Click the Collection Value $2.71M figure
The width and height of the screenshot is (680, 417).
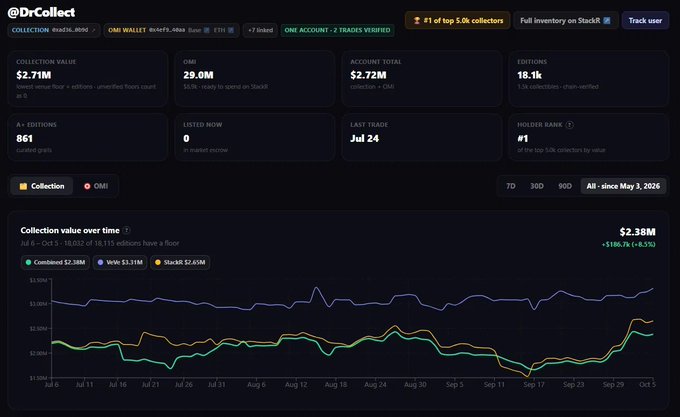[34, 75]
